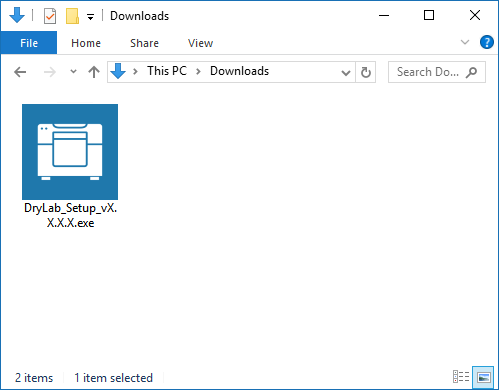Switch to the Share ribbon tab
The image size is (499, 390).
(x=144, y=43)
